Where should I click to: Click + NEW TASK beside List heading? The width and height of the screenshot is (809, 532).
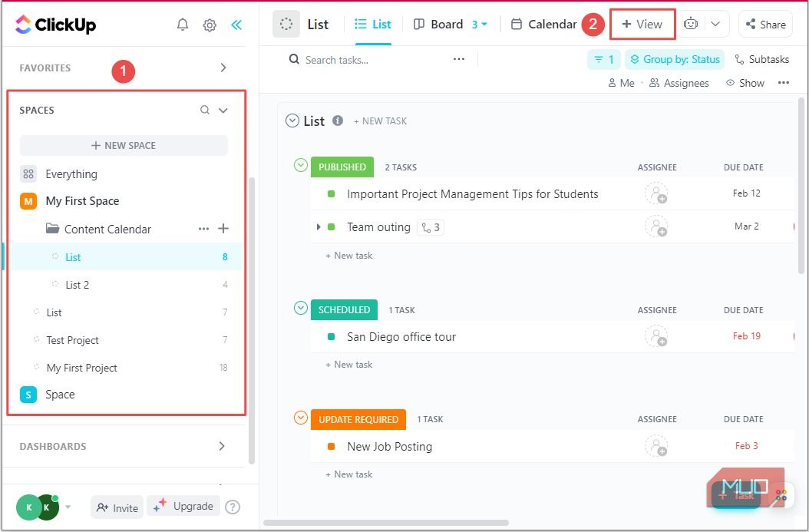[380, 121]
